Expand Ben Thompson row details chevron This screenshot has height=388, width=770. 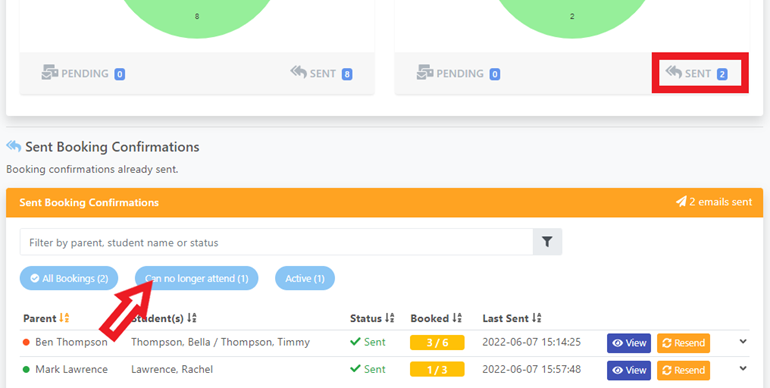(x=743, y=341)
